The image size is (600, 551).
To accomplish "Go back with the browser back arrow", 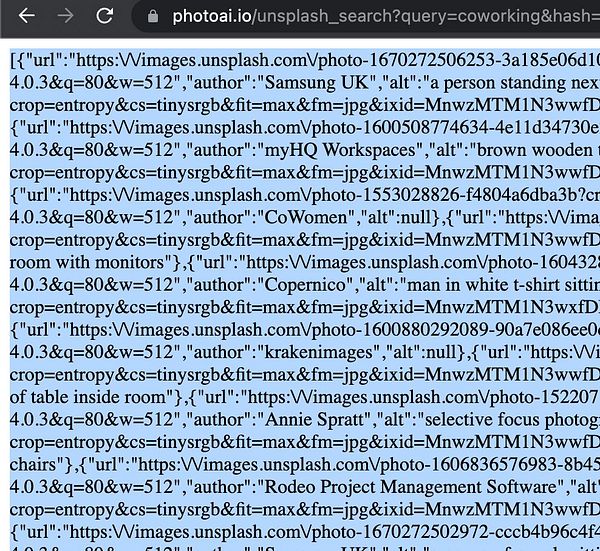I will (x=27, y=16).
